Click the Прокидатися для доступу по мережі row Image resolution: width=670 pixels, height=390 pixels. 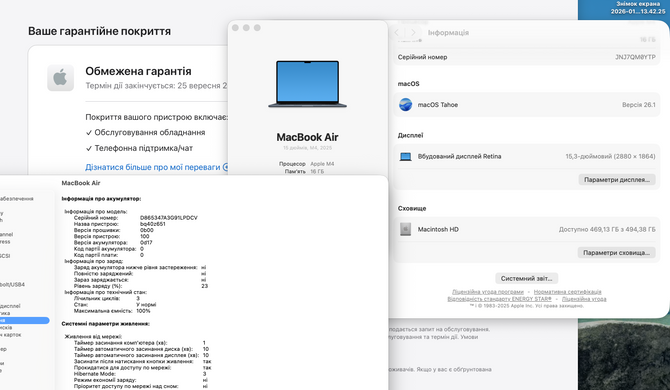142,368
